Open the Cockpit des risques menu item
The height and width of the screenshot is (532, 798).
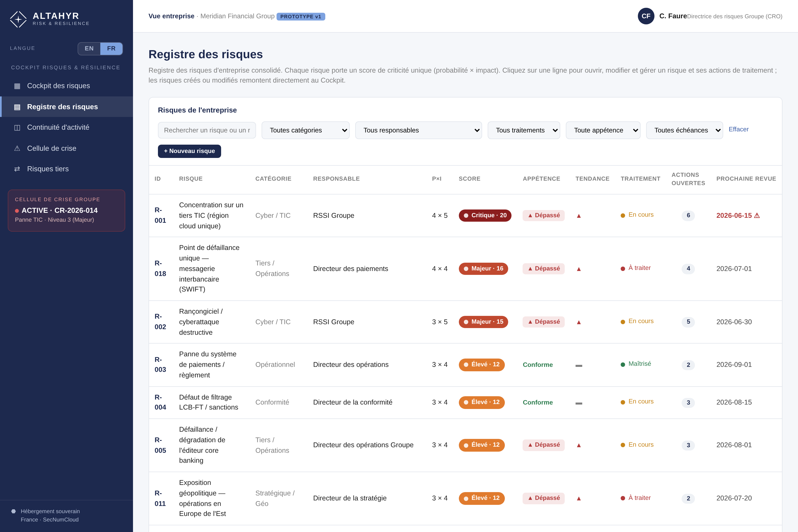pyautogui.click(x=66, y=86)
